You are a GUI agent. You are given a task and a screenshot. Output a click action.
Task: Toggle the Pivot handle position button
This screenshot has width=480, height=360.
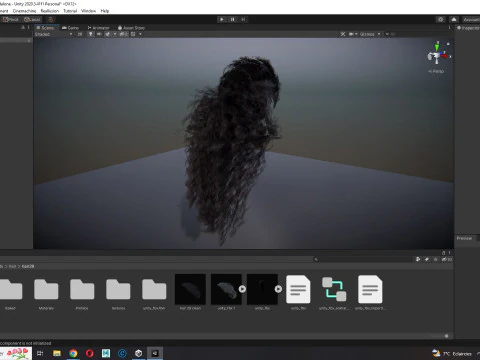coord(11,19)
